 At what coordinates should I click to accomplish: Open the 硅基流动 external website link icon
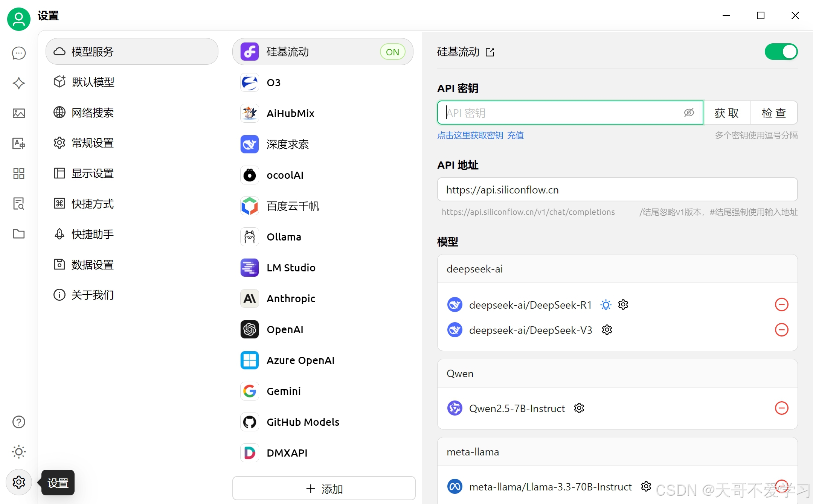490,52
